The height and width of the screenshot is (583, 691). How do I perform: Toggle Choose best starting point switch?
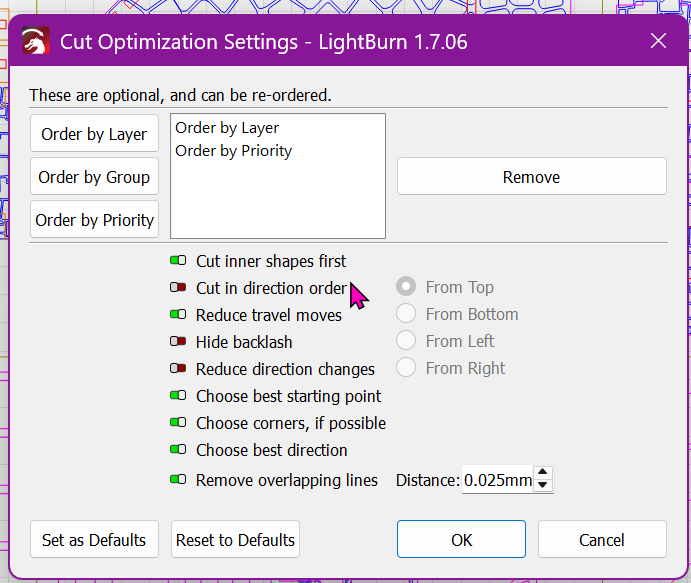click(178, 395)
